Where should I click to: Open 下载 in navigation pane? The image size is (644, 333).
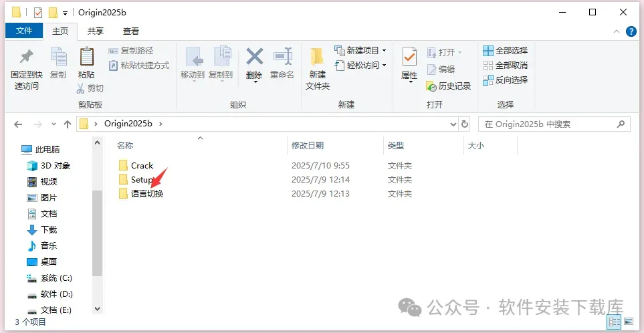point(42,229)
